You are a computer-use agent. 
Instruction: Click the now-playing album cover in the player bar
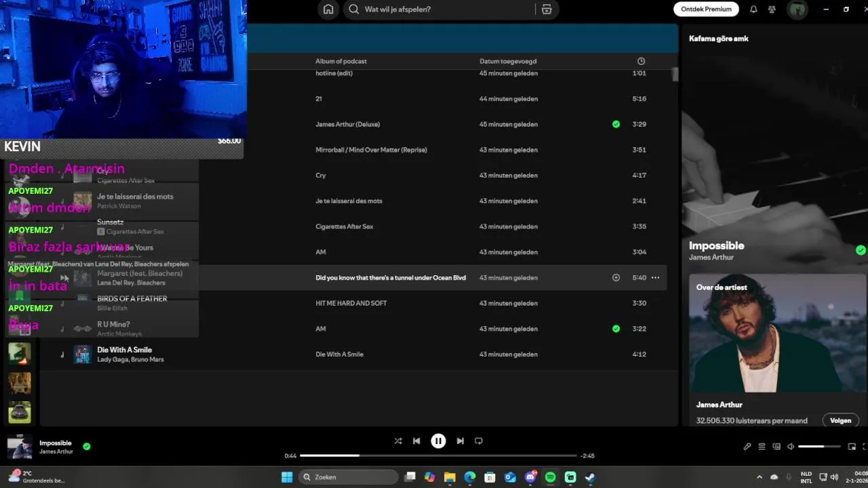pos(19,447)
